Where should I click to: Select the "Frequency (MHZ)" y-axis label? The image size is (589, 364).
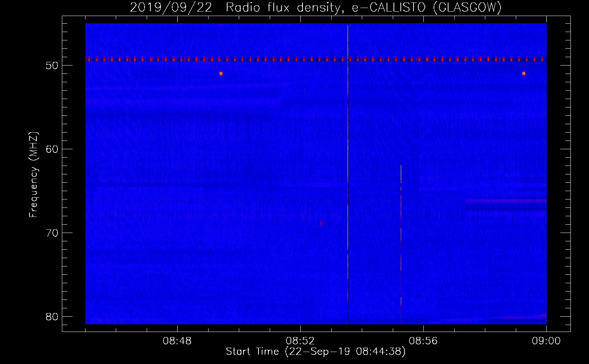coord(33,175)
